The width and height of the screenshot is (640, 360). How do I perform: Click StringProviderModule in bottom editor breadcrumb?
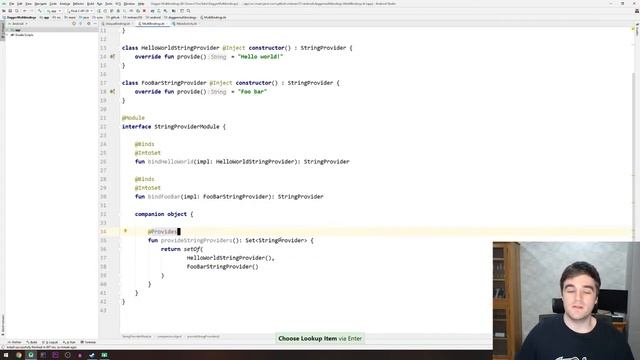(x=137, y=337)
